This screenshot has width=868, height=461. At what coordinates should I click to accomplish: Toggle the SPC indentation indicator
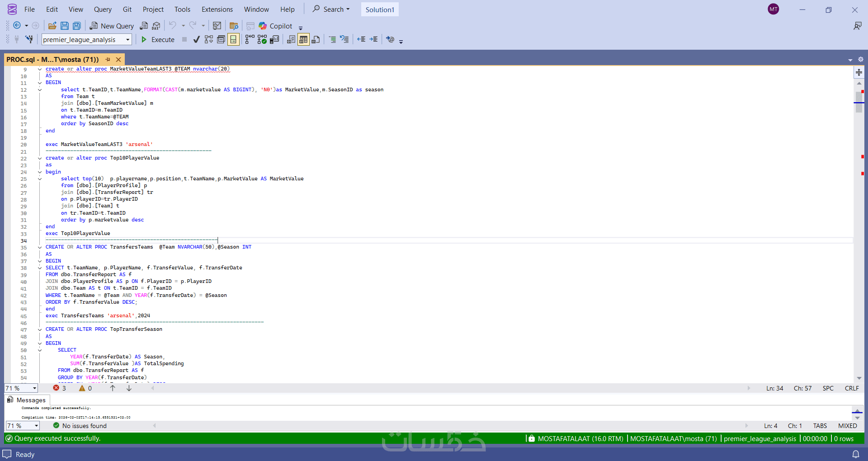point(828,388)
